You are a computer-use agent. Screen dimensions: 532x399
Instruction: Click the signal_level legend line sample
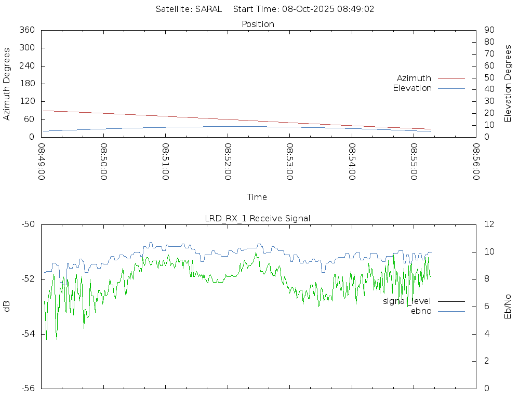(451, 301)
